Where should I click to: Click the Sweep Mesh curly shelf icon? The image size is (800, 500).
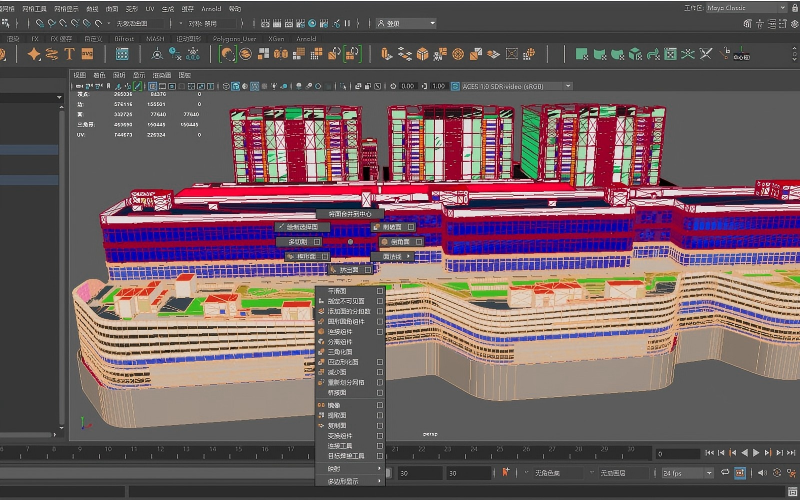(52, 54)
